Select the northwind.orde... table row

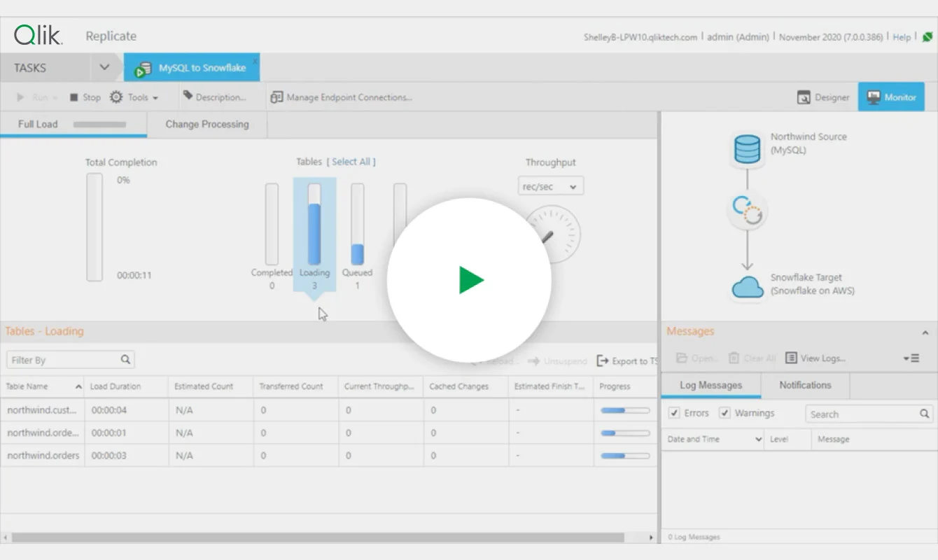(x=328, y=433)
